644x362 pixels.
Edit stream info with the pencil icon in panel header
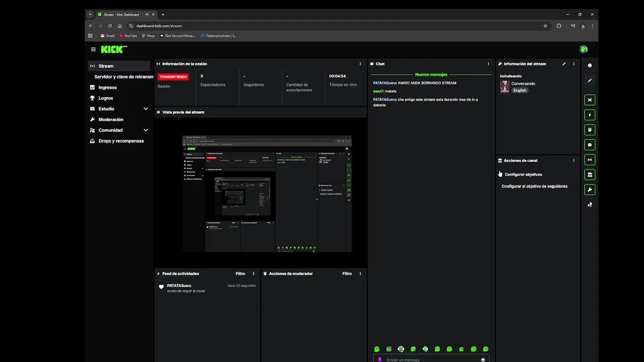(x=564, y=64)
